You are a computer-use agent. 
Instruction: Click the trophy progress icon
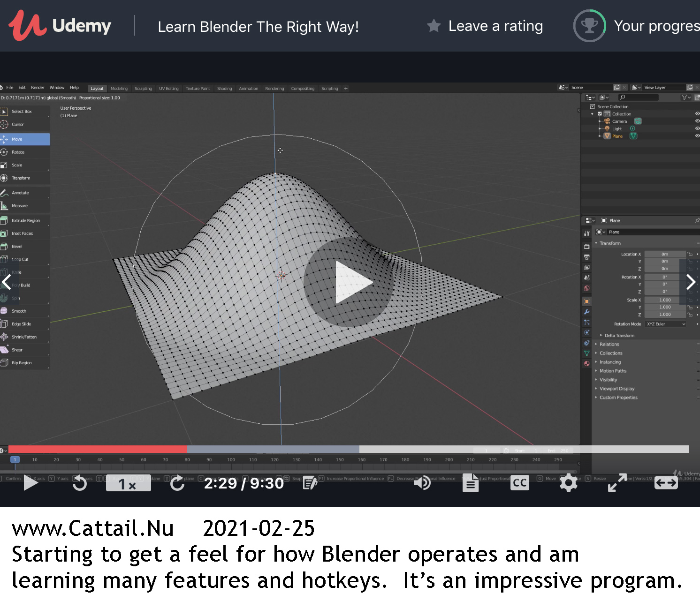point(590,26)
